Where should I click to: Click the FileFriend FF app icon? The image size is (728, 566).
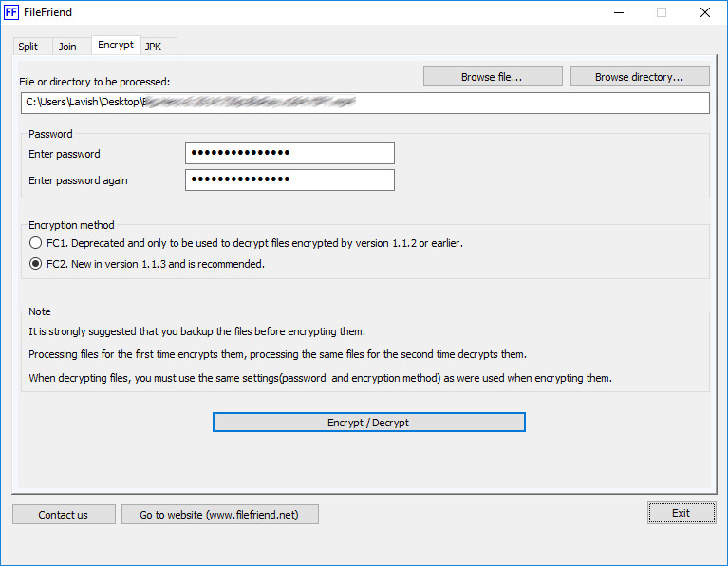pyautogui.click(x=11, y=12)
